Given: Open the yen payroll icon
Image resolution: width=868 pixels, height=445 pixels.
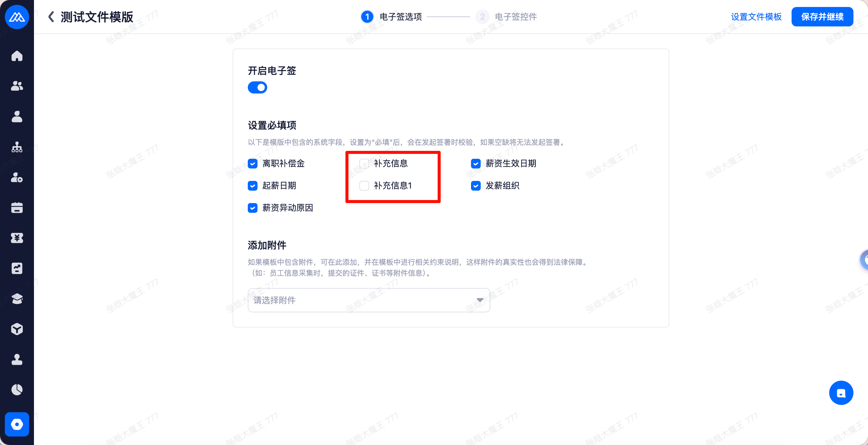Looking at the screenshot, I should coord(17,238).
